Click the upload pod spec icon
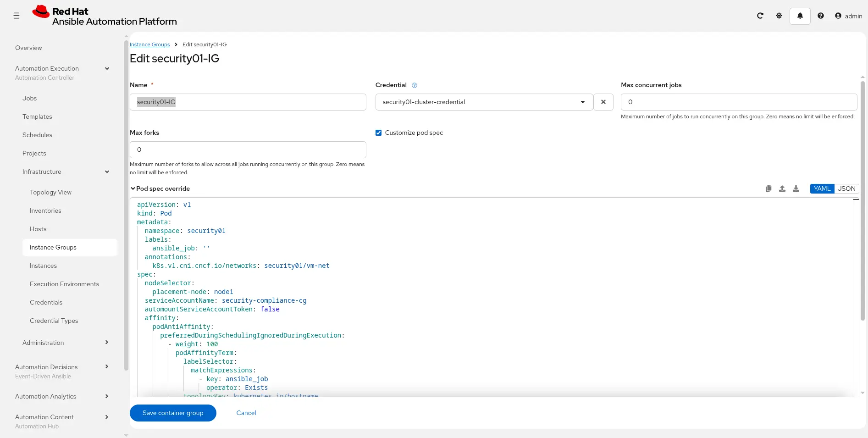 [x=782, y=189]
